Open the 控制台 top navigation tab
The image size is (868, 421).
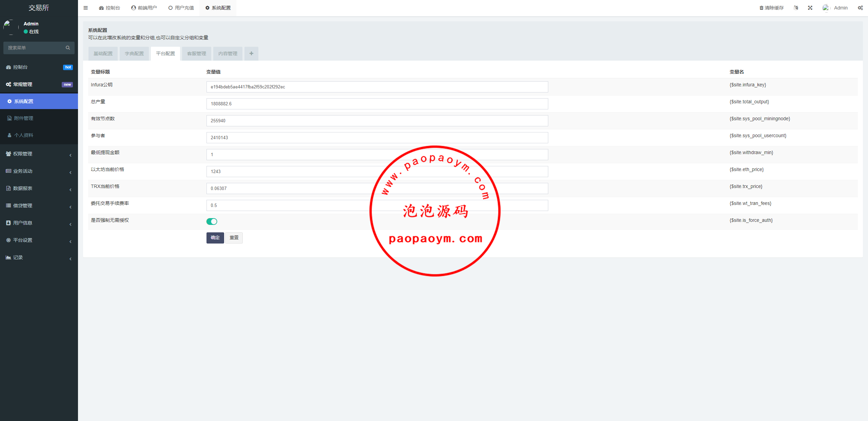click(x=110, y=8)
